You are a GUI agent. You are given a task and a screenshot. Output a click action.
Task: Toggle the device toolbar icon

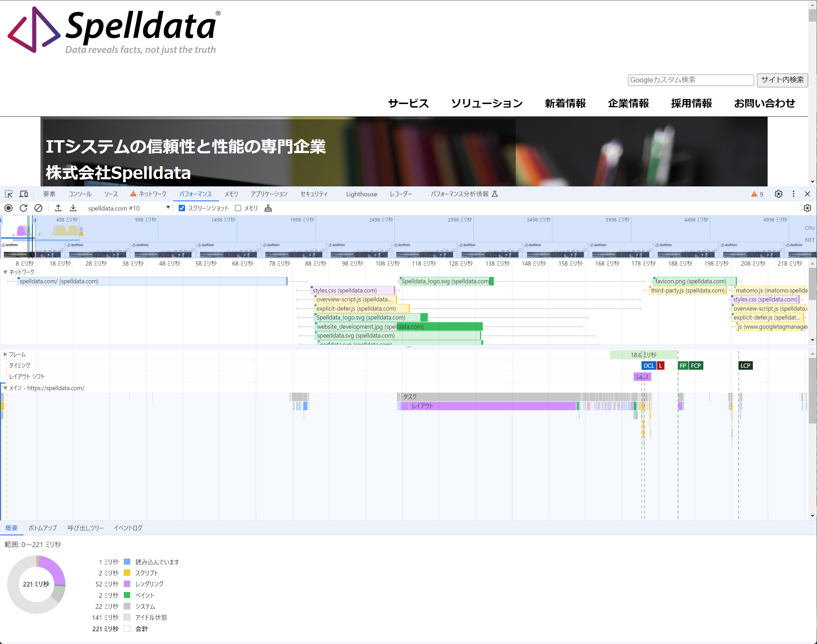point(24,194)
